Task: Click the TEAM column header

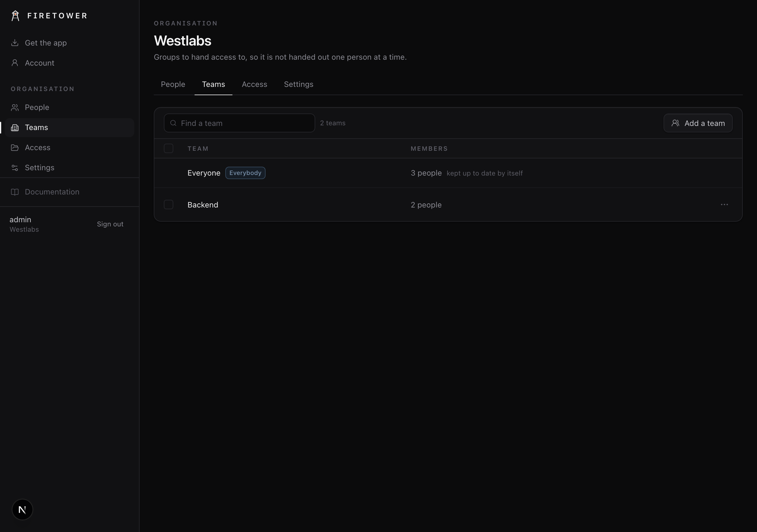Action: 198,149
